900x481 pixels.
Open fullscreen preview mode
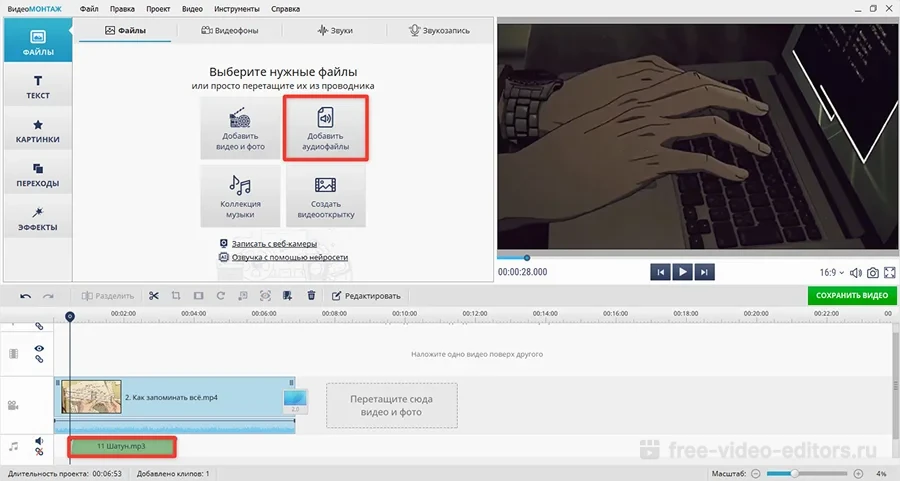[x=890, y=272]
